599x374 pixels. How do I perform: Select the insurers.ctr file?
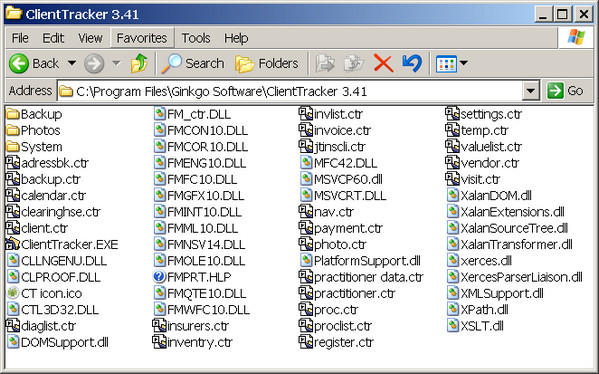click(191, 326)
